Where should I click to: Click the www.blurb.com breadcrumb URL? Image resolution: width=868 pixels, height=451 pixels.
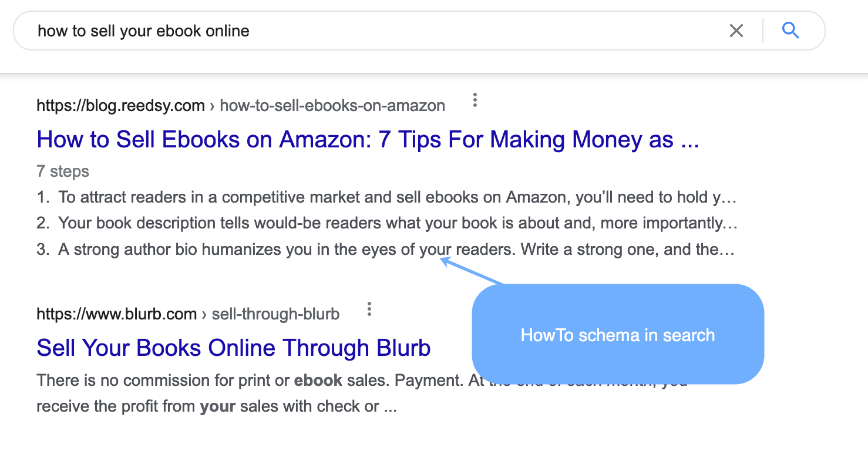[117, 314]
